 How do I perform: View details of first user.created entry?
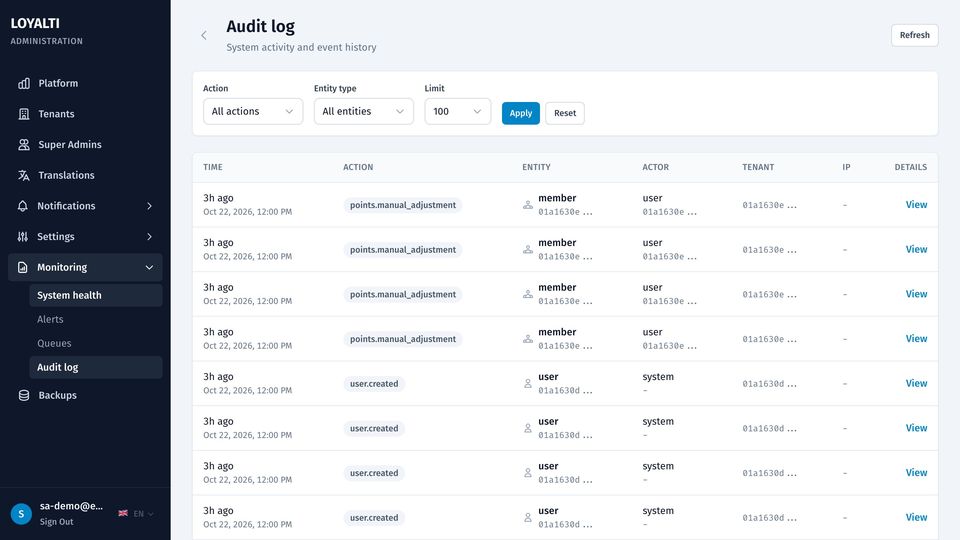(916, 383)
